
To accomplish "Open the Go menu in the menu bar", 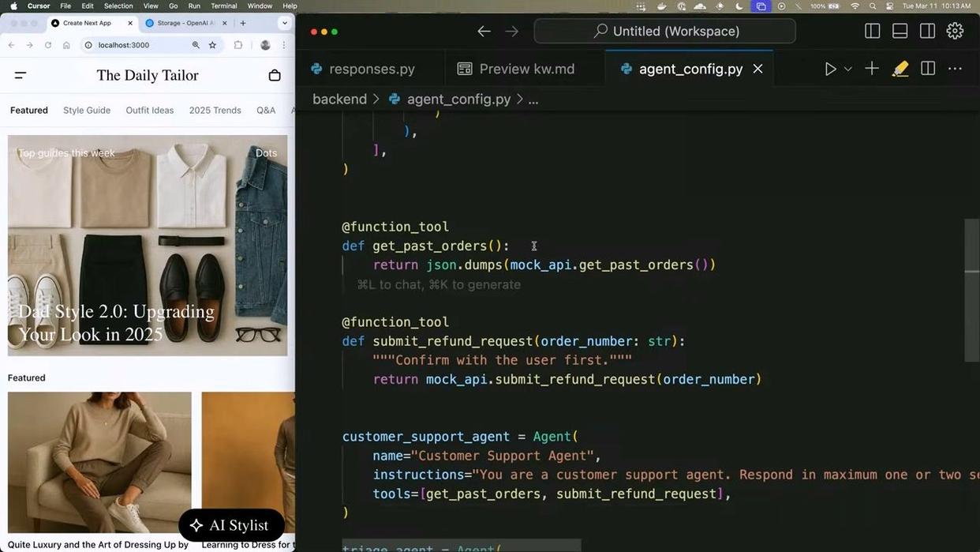I will pyautogui.click(x=174, y=6).
